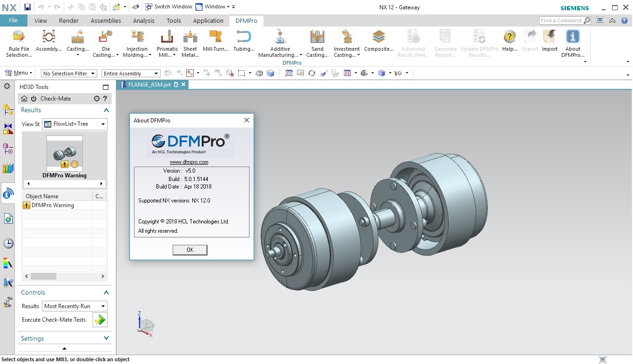Click Execute Check-Mate Tests button icon
This screenshot has width=633, height=364.
100,320
